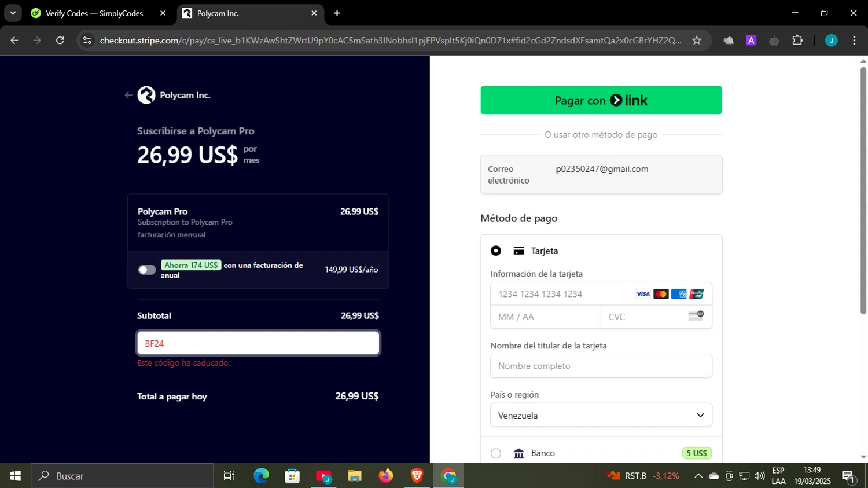Click the Ahorra 174 US$ badge

pos(191,265)
